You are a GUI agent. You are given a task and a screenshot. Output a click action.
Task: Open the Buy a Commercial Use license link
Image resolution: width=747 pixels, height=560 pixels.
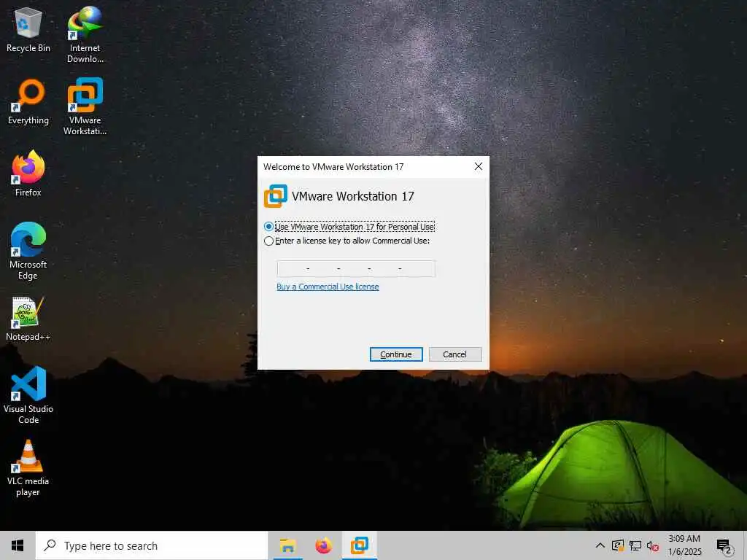328,287
